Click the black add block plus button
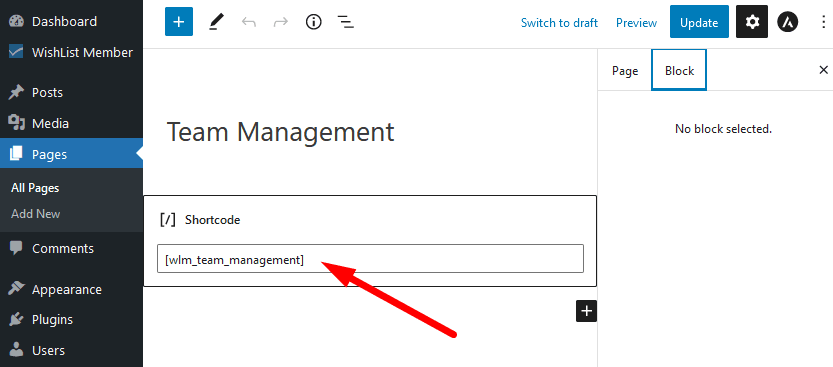The height and width of the screenshot is (367, 833). tap(586, 311)
